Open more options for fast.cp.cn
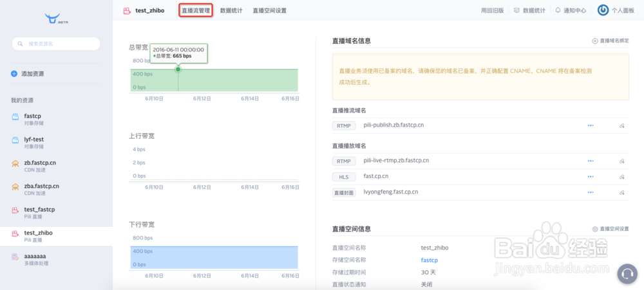Viewport: 644px width, 290px height. (591, 177)
